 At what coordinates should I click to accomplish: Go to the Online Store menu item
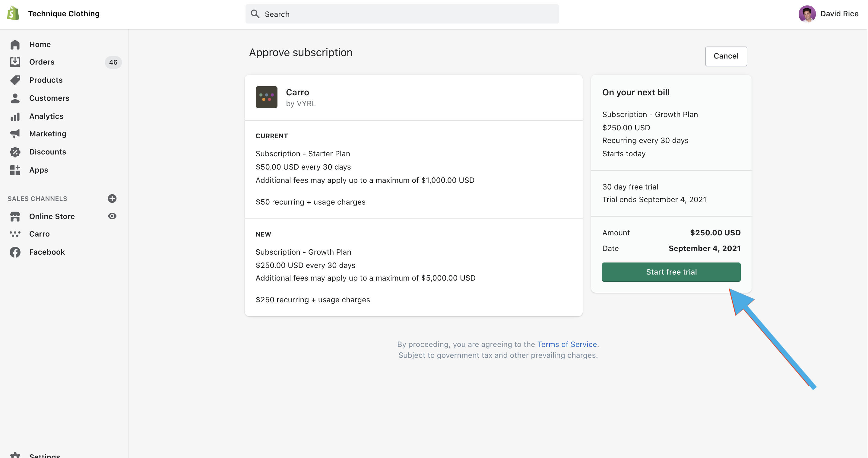[x=52, y=216]
